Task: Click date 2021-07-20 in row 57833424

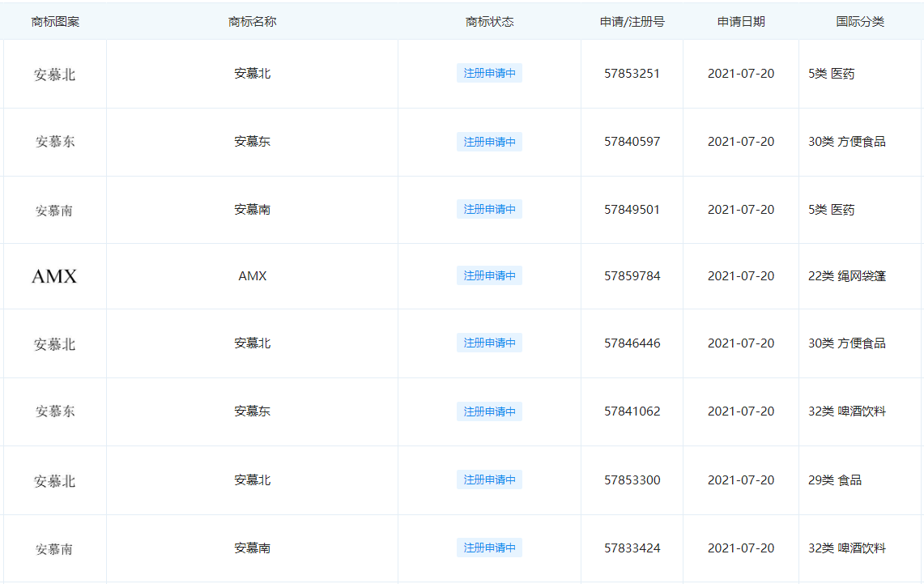Action: [x=741, y=548]
